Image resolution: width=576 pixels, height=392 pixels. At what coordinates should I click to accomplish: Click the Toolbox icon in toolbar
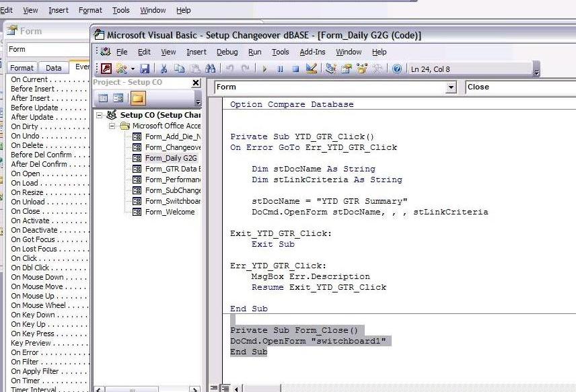(377, 69)
